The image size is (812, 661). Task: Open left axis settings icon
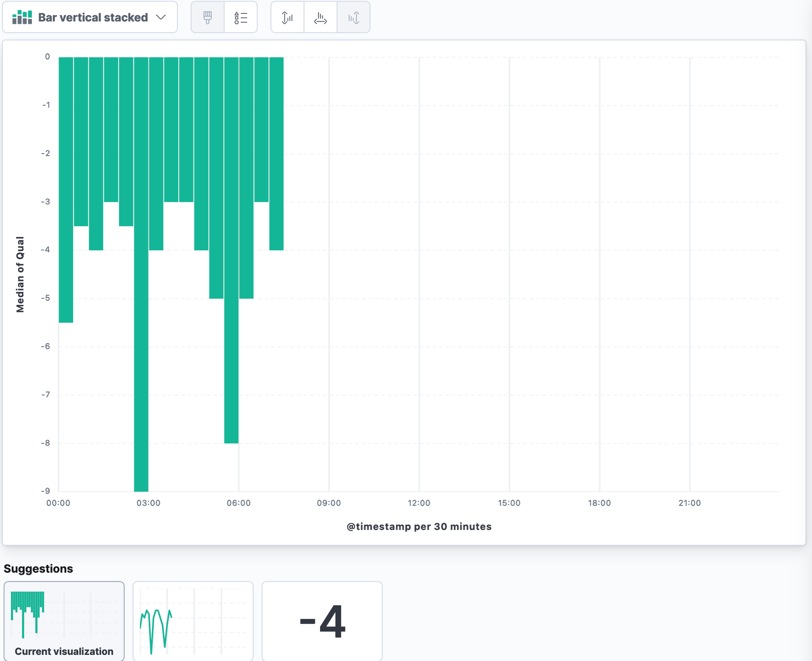tap(287, 17)
